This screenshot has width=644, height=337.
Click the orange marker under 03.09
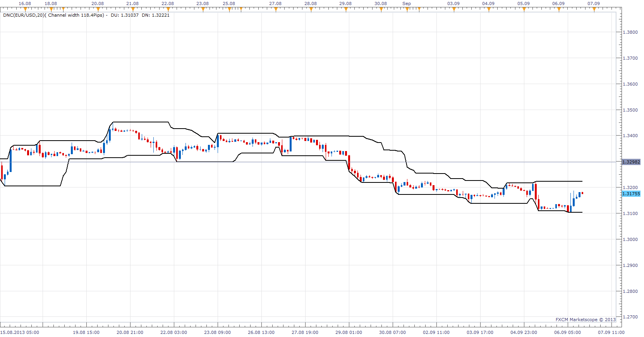[x=454, y=9]
